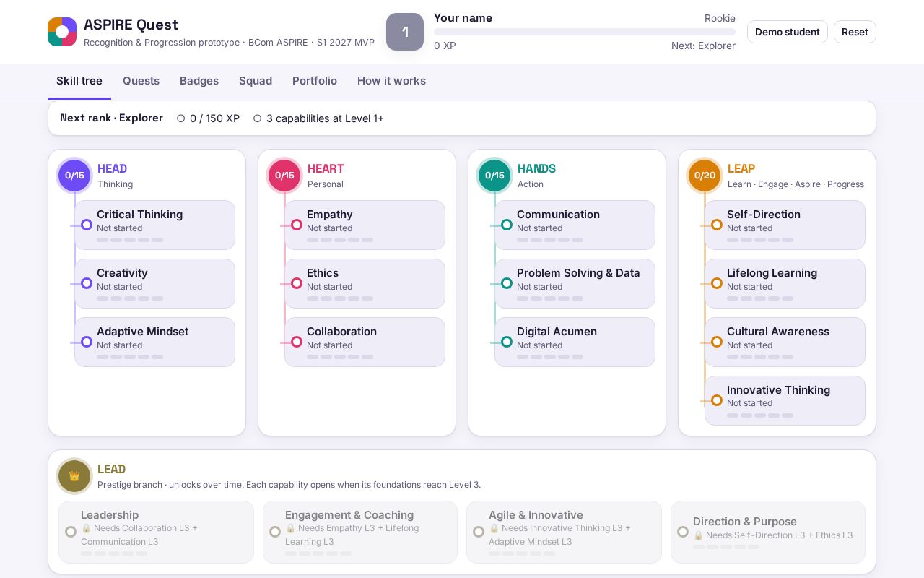Click the XP progress bar under Your name
Screen dimensions: 924x578
point(585,32)
